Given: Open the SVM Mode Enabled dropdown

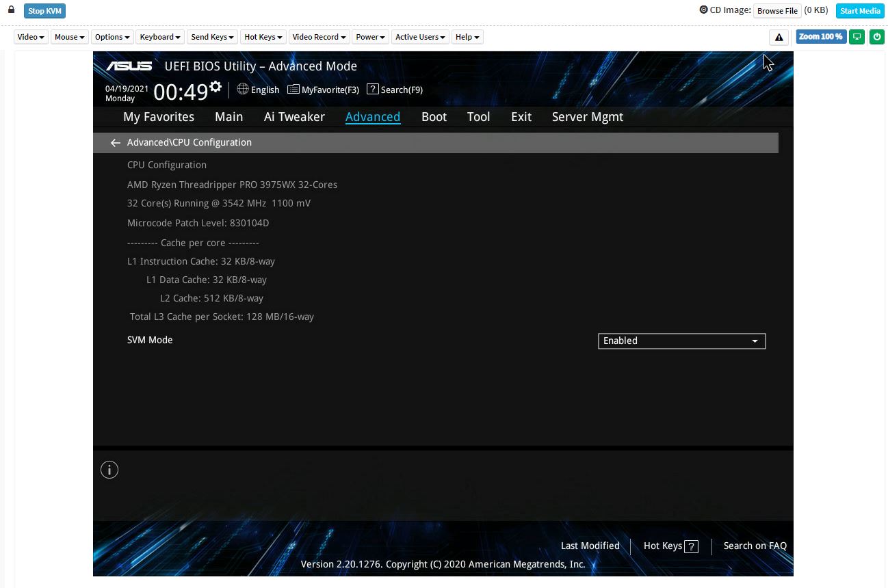Looking at the screenshot, I should click(681, 340).
